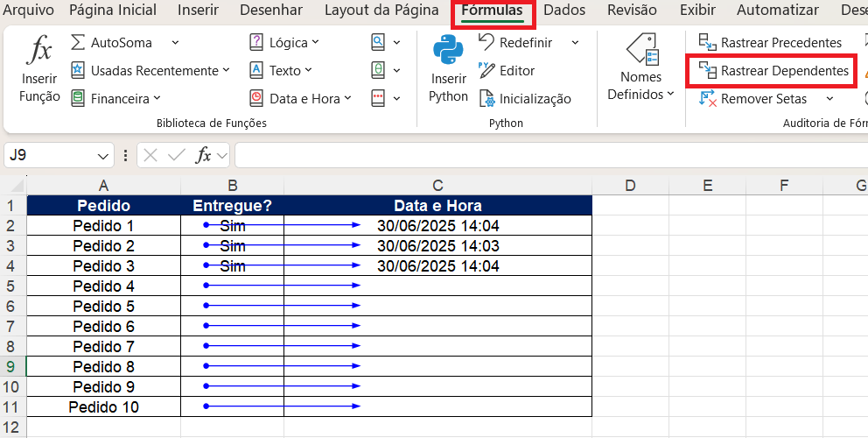Image resolution: width=868 pixels, height=438 pixels.
Task: Select row 9 header
Action: pyautogui.click(x=13, y=366)
